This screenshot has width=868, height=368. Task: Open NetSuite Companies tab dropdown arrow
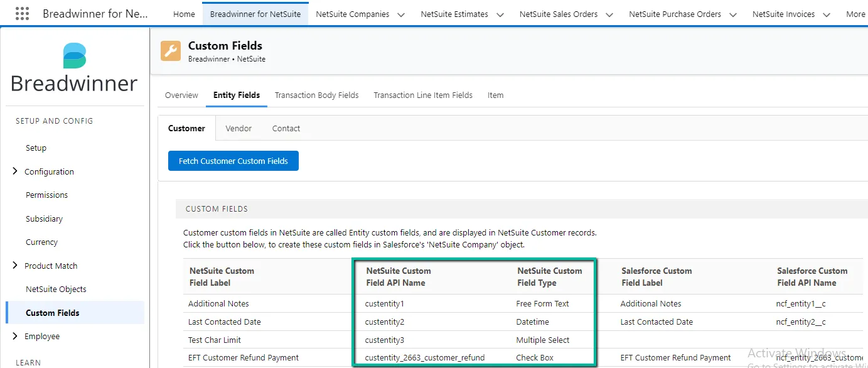401,14
